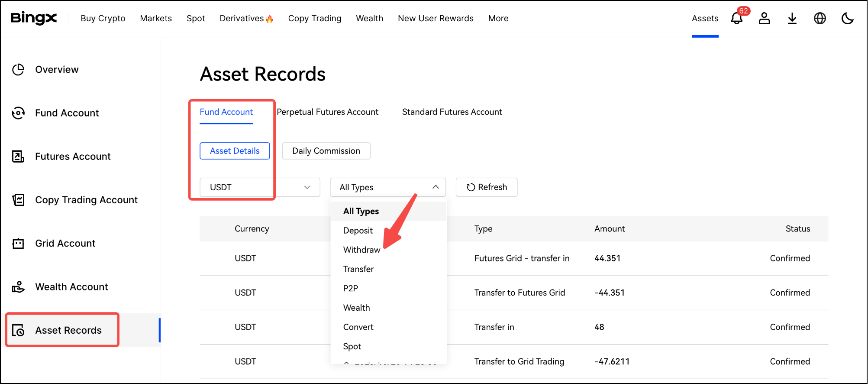Select Convert in the type list
The image size is (868, 384).
click(358, 327)
